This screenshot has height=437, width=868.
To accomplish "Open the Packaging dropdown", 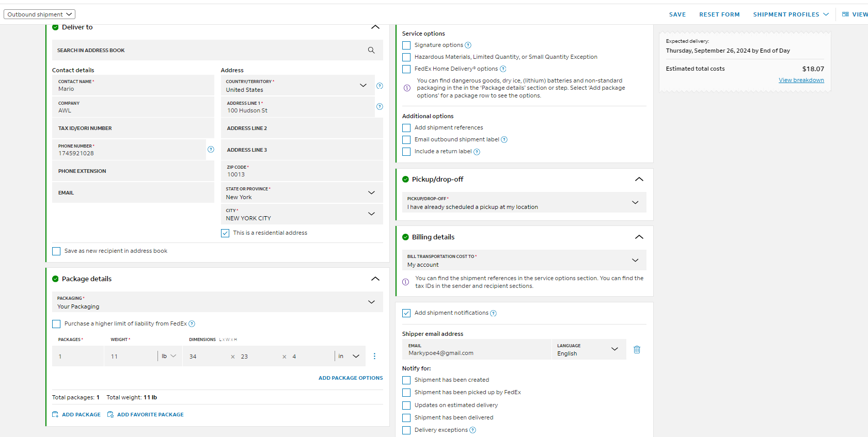I will 217,302.
